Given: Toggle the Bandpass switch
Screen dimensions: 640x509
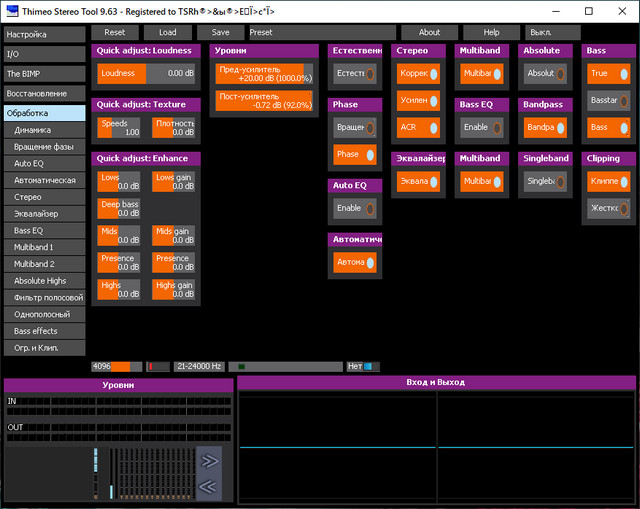Looking at the screenshot, I should coord(545,127).
